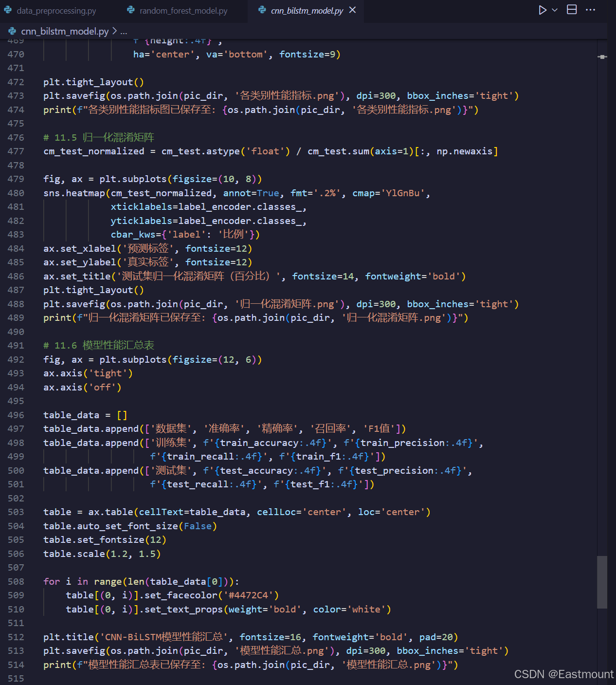
Task: Click 'ax.set_title' on line 486
Action: pyautogui.click(x=77, y=277)
